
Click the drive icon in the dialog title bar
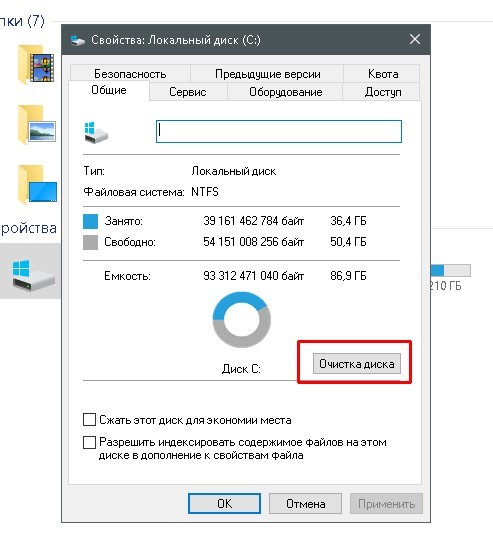78,40
